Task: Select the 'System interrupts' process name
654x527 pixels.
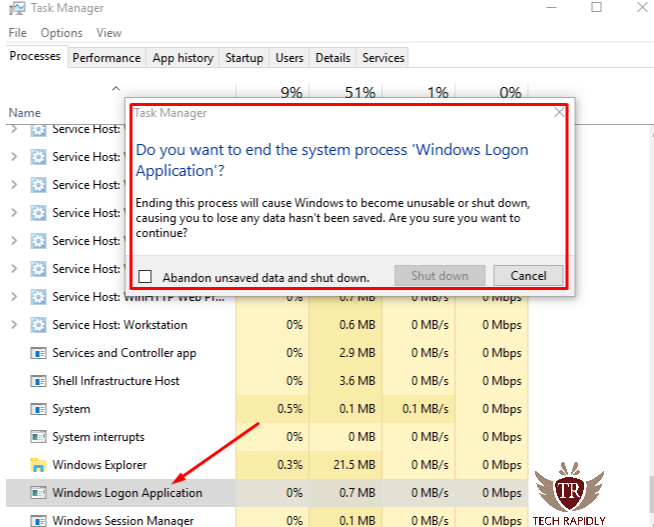Action: [x=98, y=437]
